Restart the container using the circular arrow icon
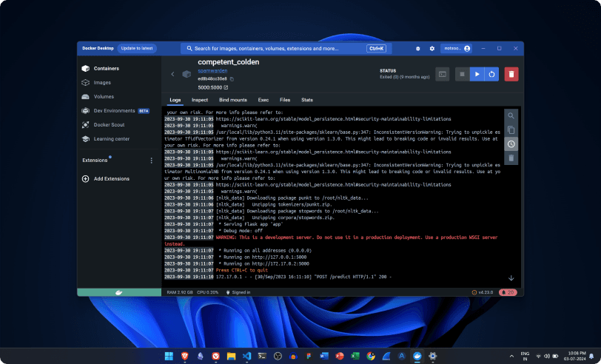The image size is (601, 364). tap(491, 74)
